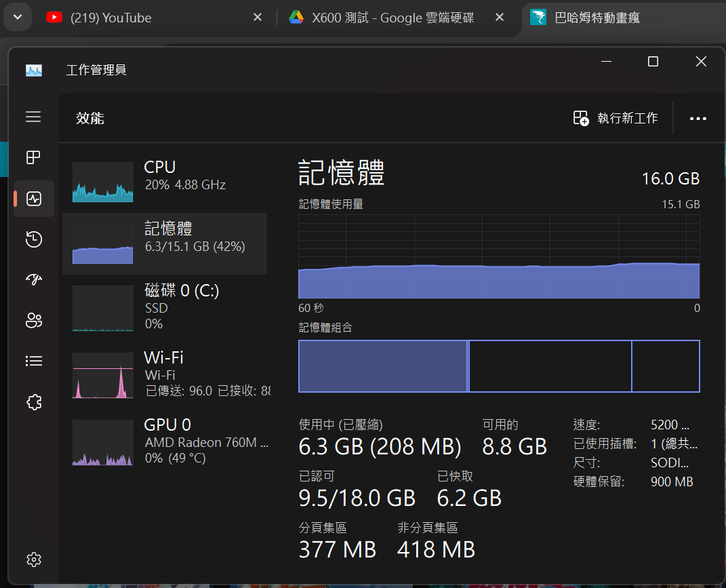Select the Performance page sidebar icon

tap(33, 199)
